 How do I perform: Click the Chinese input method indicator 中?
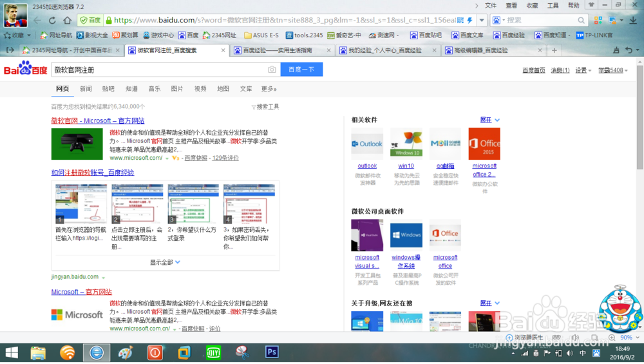coord(582,353)
